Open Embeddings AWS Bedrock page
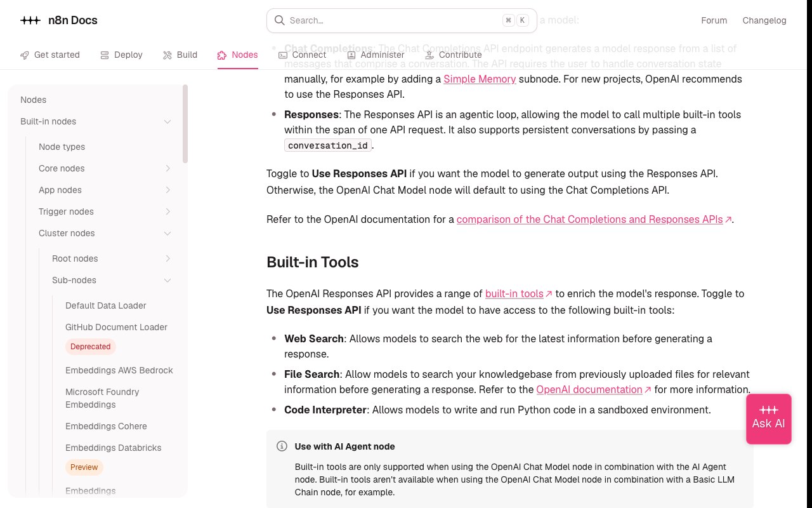 pyautogui.click(x=119, y=370)
